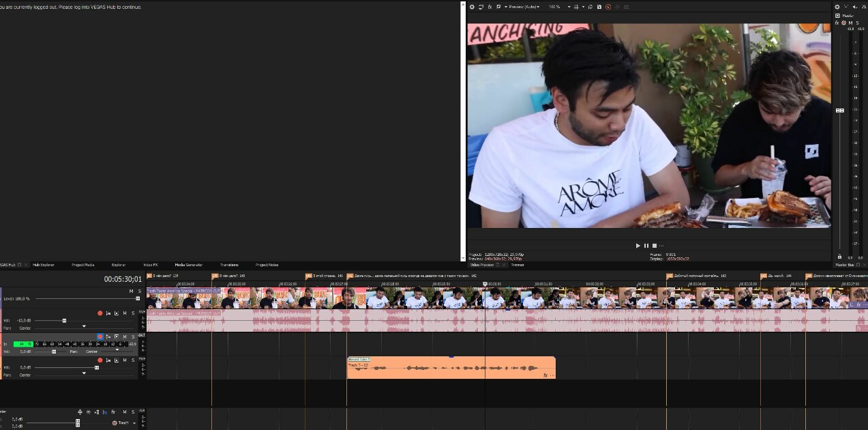The height and width of the screenshot is (430, 868).
Task: Toggle split screen view icon in preview
Action: tap(498, 7)
